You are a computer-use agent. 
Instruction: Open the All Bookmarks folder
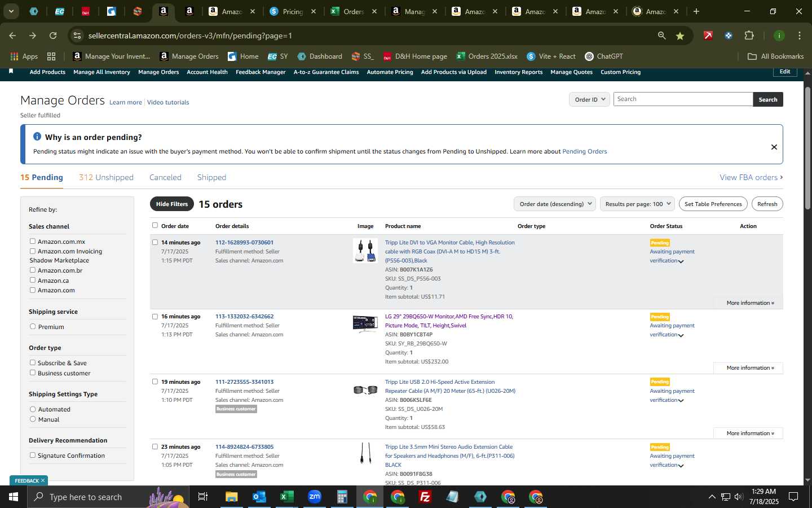click(x=775, y=56)
